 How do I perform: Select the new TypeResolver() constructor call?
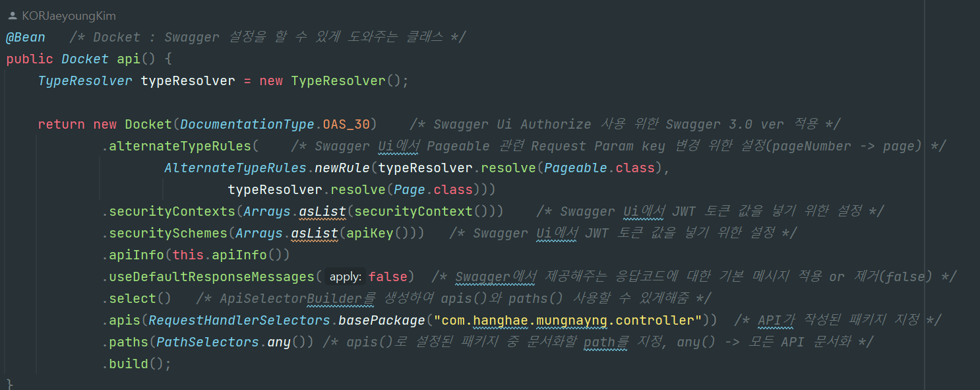(330, 81)
